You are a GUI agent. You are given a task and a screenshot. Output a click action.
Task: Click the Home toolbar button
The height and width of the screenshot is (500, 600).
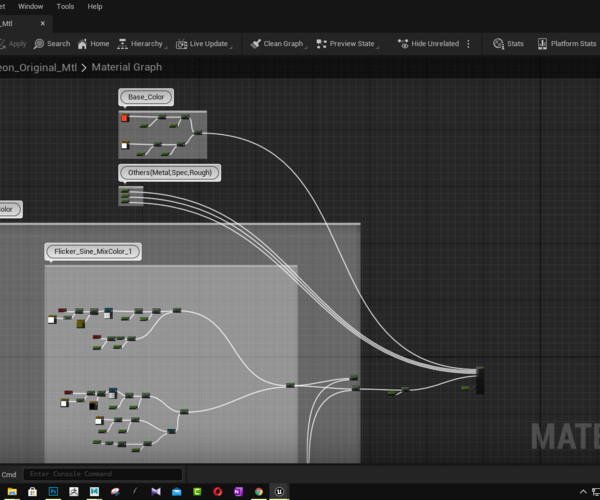93,44
